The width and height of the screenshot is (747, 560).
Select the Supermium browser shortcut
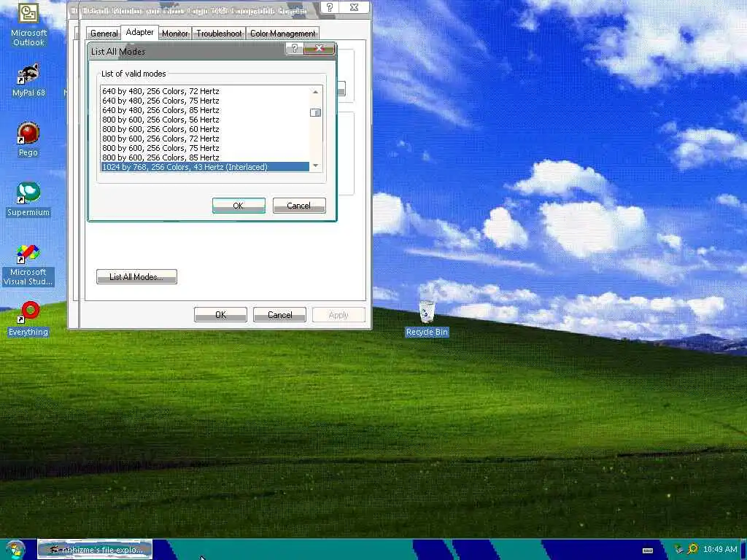point(28,200)
